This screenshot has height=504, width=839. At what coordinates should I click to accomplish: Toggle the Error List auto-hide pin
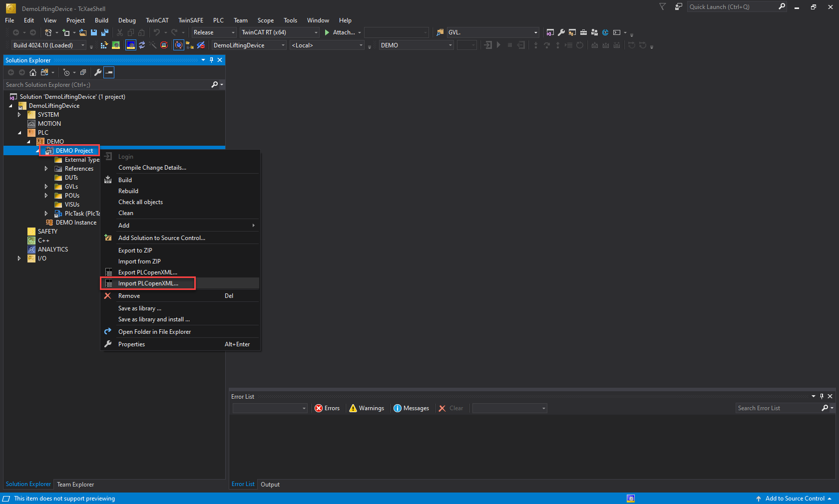[822, 396]
